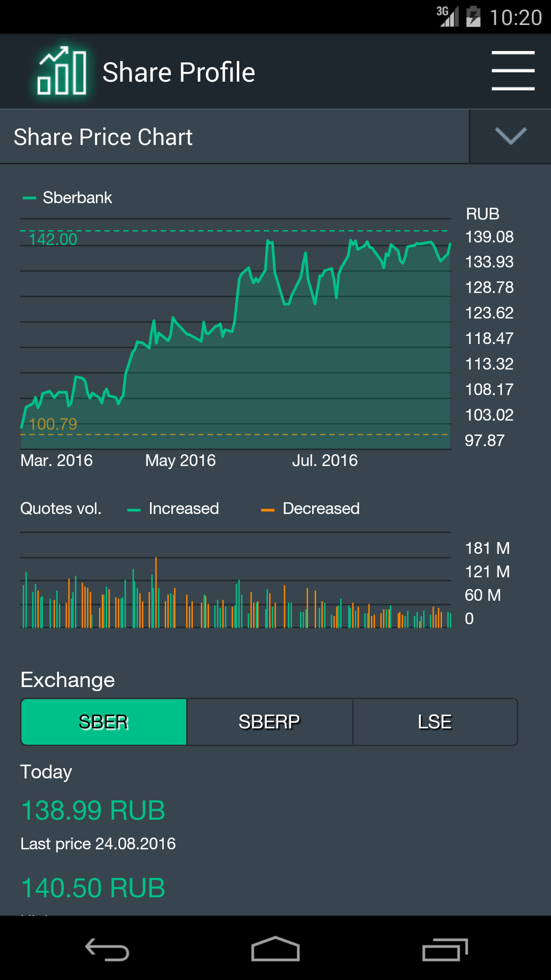
Task: Tap the Decreased volume legend
Action: 310,509
